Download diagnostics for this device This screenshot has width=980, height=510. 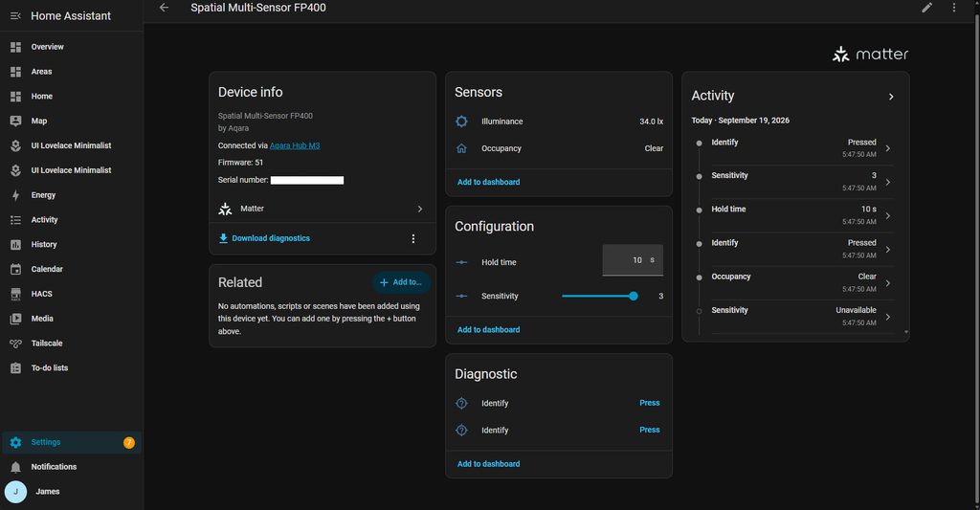(x=264, y=238)
